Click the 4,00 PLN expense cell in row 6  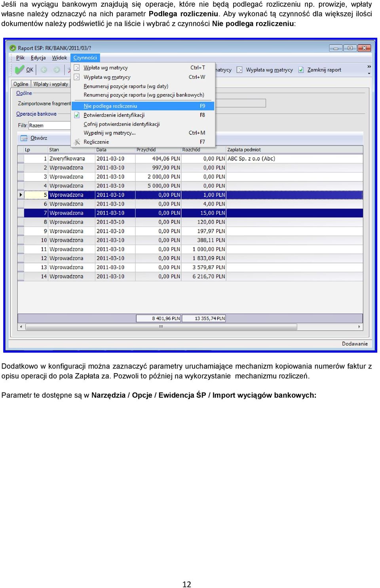coord(204,204)
